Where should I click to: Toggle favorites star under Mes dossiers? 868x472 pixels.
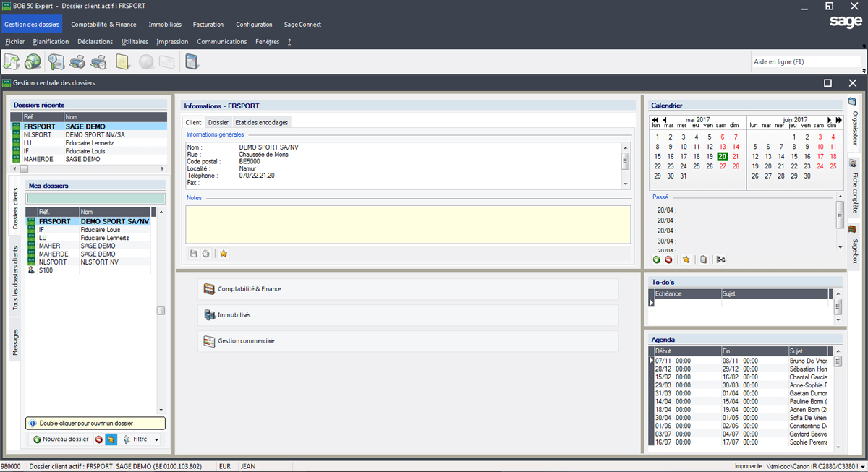pos(111,439)
